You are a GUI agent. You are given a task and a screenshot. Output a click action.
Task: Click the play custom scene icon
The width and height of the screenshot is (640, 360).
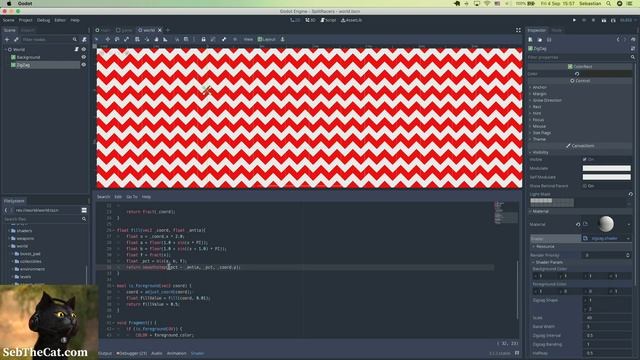[613, 20]
